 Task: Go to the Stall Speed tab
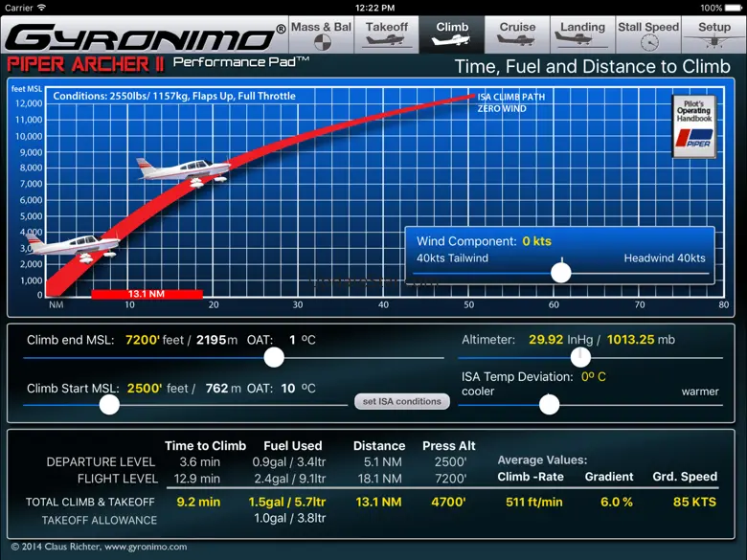(648, 34)
